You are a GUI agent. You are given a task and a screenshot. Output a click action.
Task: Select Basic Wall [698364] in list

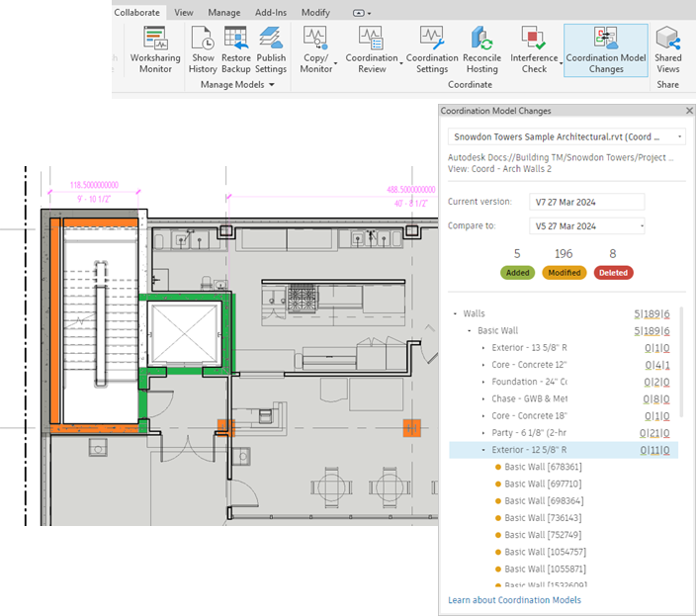[x=544, y=501]
